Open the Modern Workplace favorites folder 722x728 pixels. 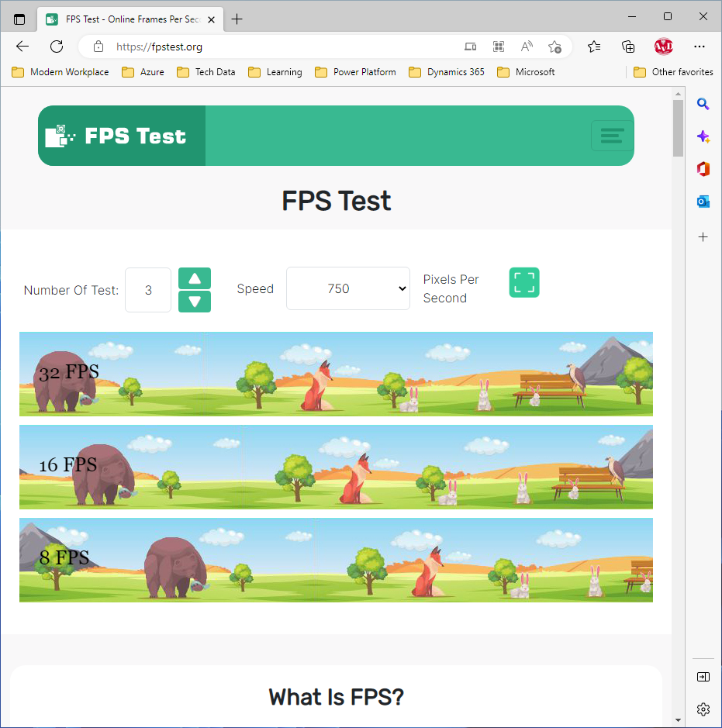click(60, 72)
